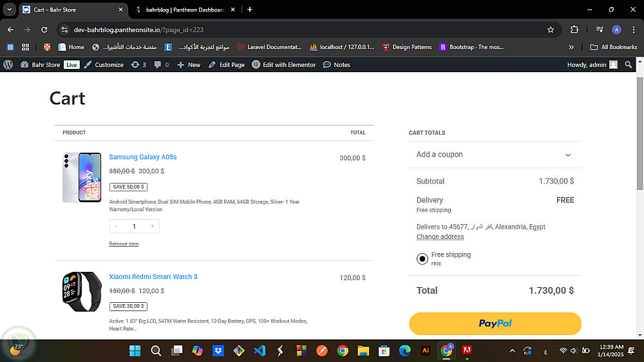
Task: Open Customize in the admin bar
Action: (104, 64)
